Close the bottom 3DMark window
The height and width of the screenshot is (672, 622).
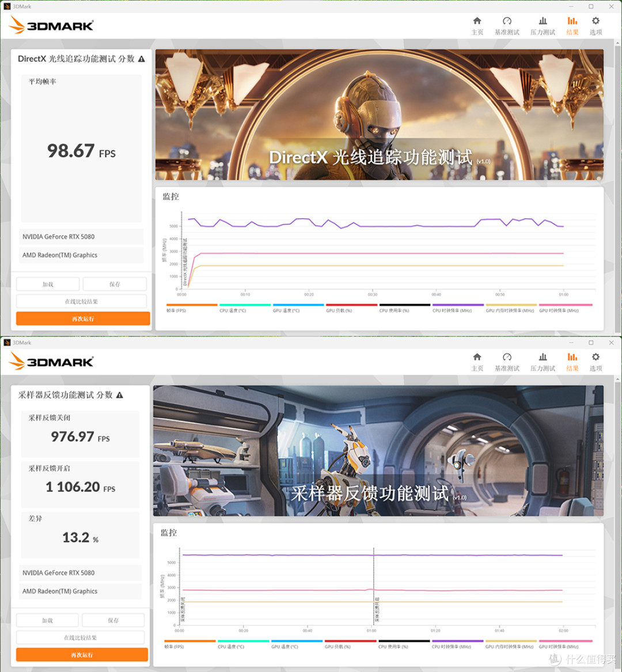pyautogui.click(x=611, y=343)
